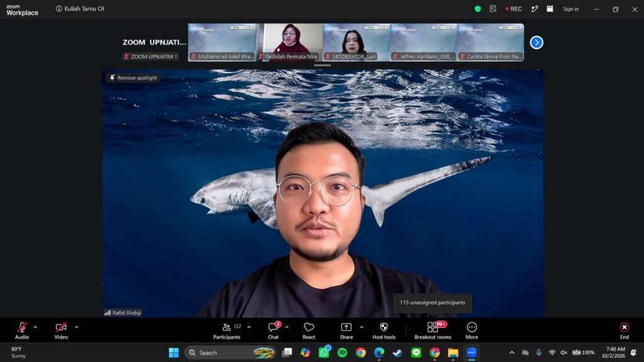This screenshot has height=362, width=644.
Task: Start screen Share
Action: point(347,331)
